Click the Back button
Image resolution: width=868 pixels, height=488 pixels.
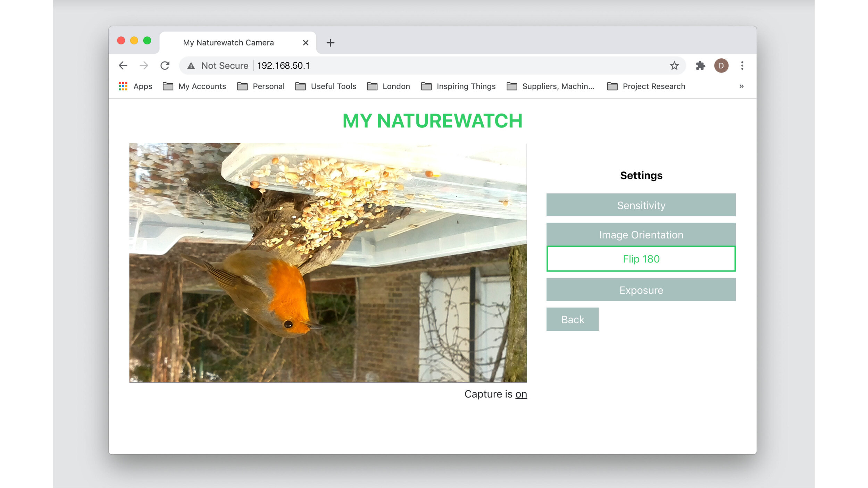point(573,319)
